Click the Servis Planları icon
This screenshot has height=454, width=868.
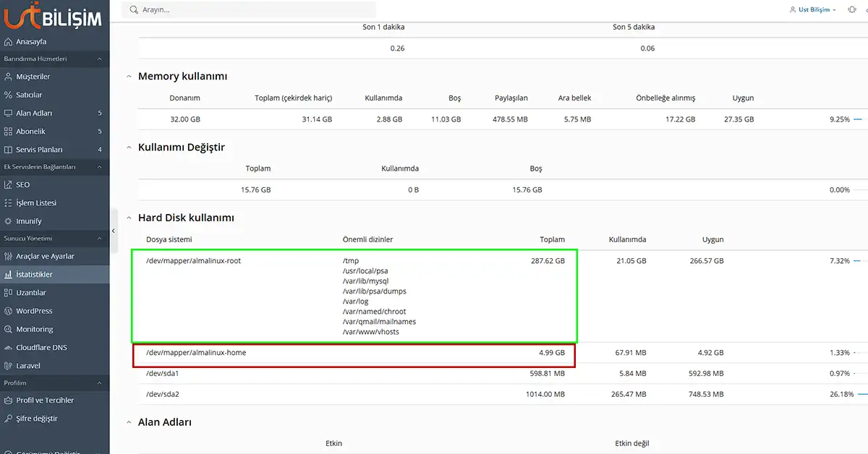[9, 150]
